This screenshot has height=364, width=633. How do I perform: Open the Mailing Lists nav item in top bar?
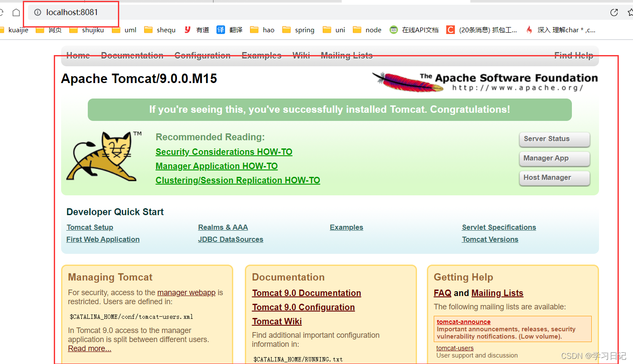click(x=346, y=56)
